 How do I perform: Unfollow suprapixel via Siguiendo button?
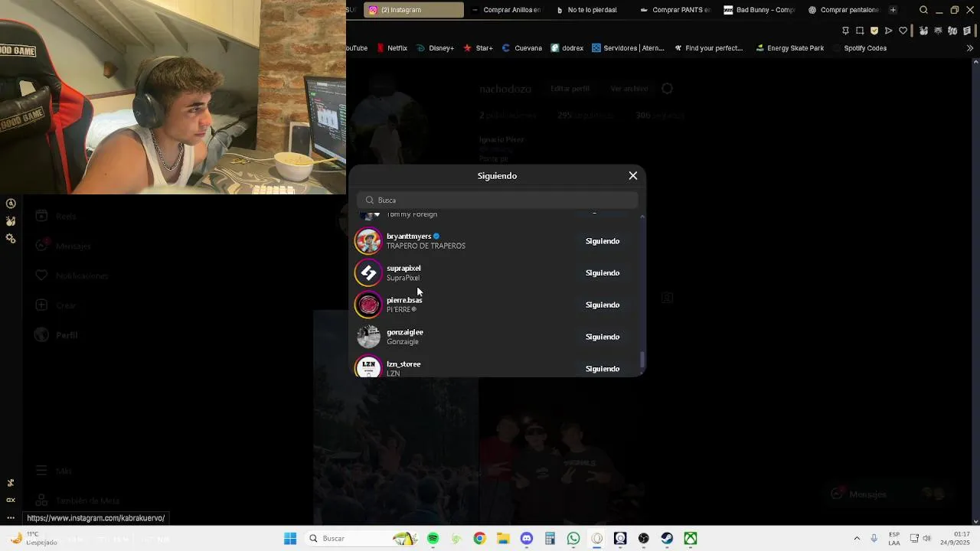pyautogui.click(x=603, y=273)
